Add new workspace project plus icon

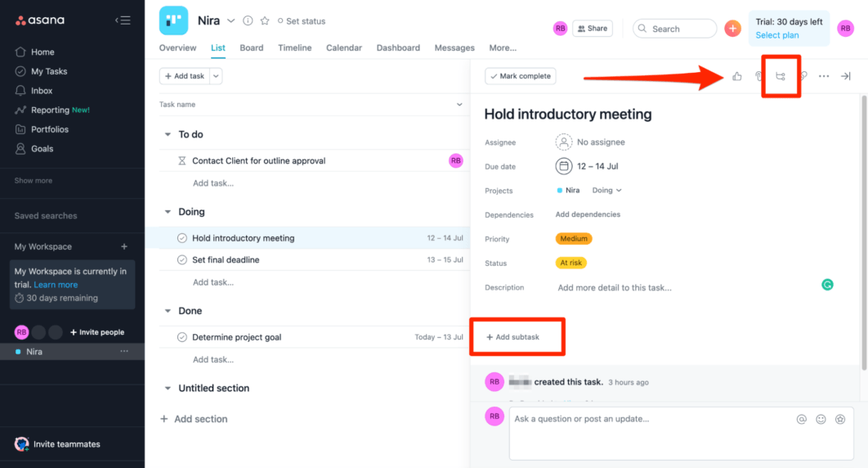[x=124, y=246]
